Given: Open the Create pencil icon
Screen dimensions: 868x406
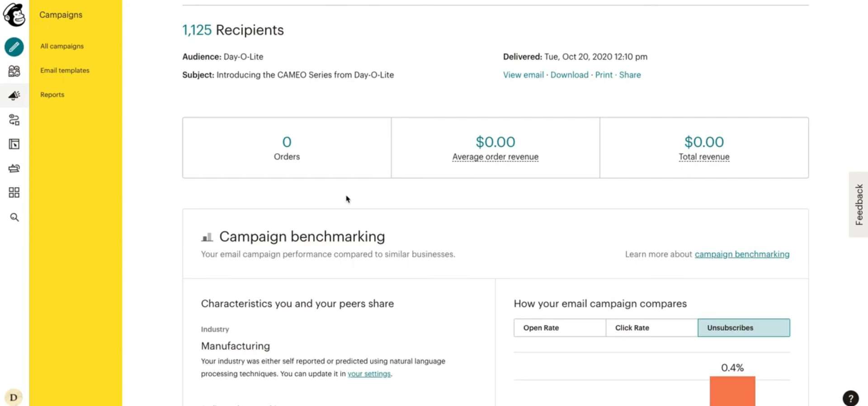Looking at the screenshot, I should coord(14,47).
